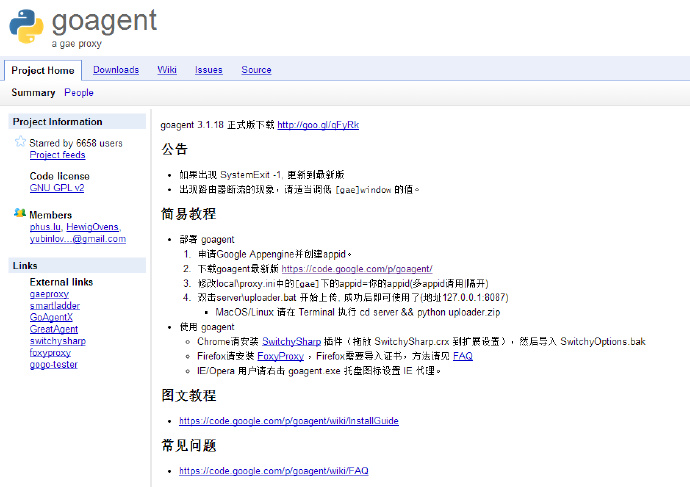Click the 公告 heading
This screenshot has height=487, width=690.
click(x=175, y=149)
